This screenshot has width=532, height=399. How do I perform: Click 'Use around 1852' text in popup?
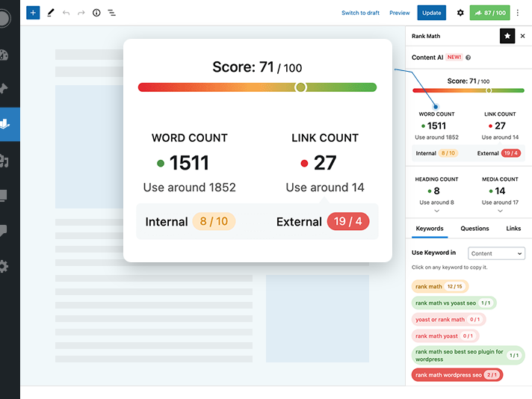click(x=189, y=188)
